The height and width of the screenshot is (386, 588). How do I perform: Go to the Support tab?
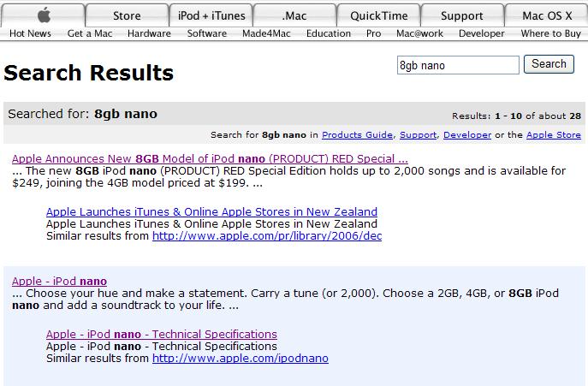(x=462, y=15)
